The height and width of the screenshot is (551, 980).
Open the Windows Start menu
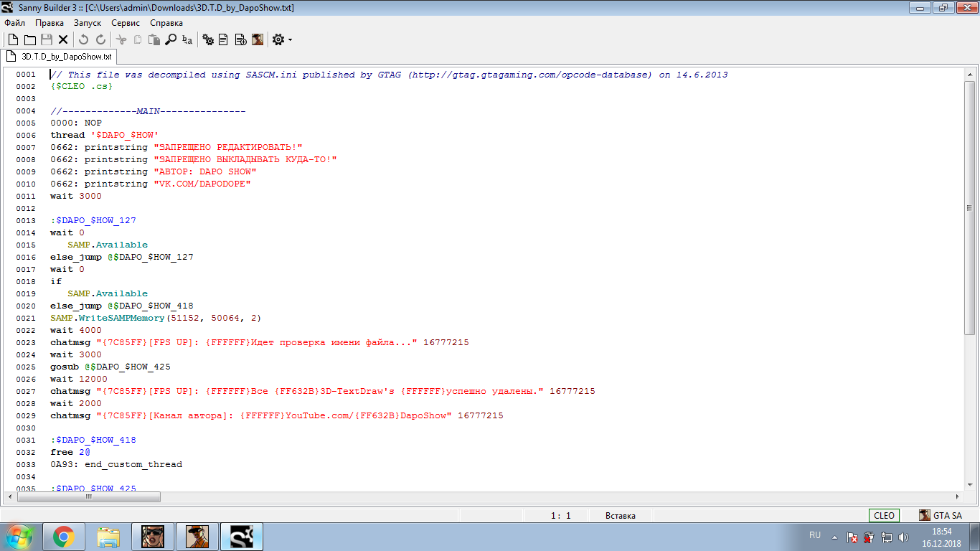(19, 537)
